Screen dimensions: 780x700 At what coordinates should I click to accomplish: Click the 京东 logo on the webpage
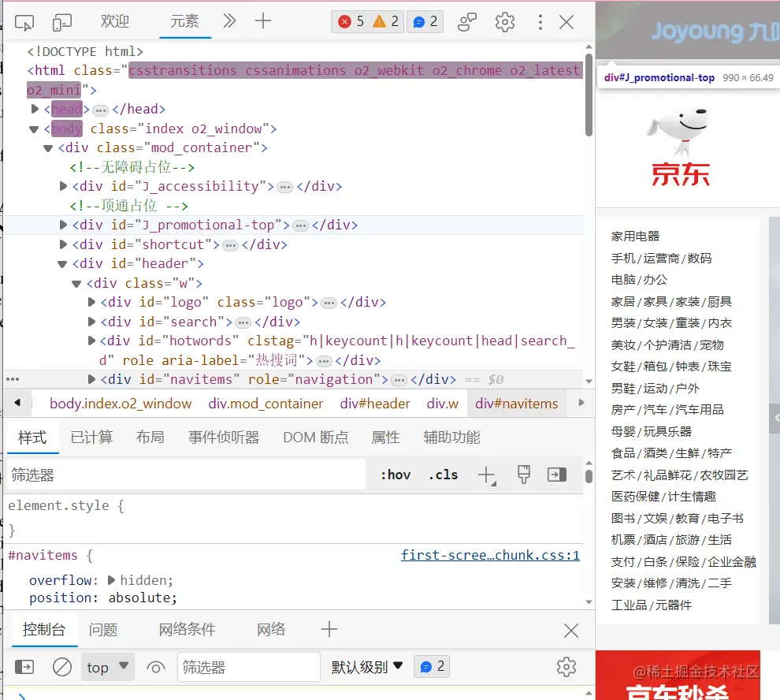pyautogui.click(x=679, y=147)
